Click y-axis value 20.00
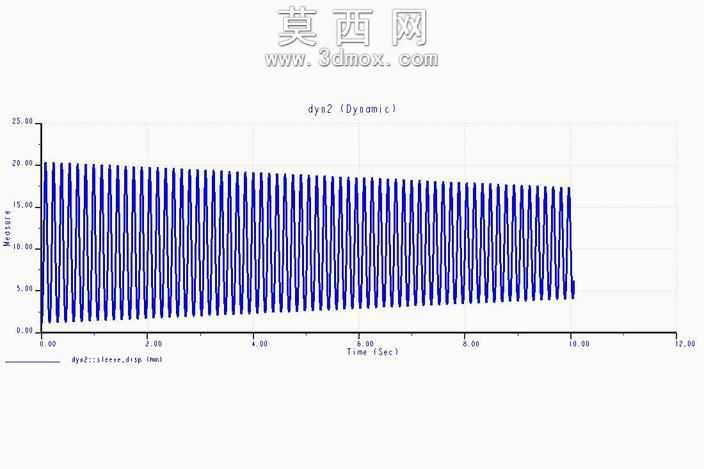The image size is (704, 469). point(22,164)
